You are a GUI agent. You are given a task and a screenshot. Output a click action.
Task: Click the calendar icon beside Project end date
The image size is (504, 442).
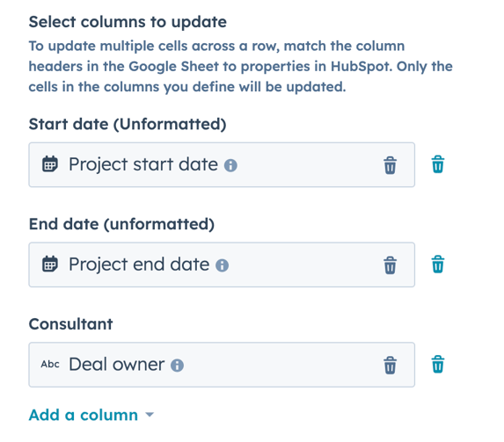(x=50, y=264)
